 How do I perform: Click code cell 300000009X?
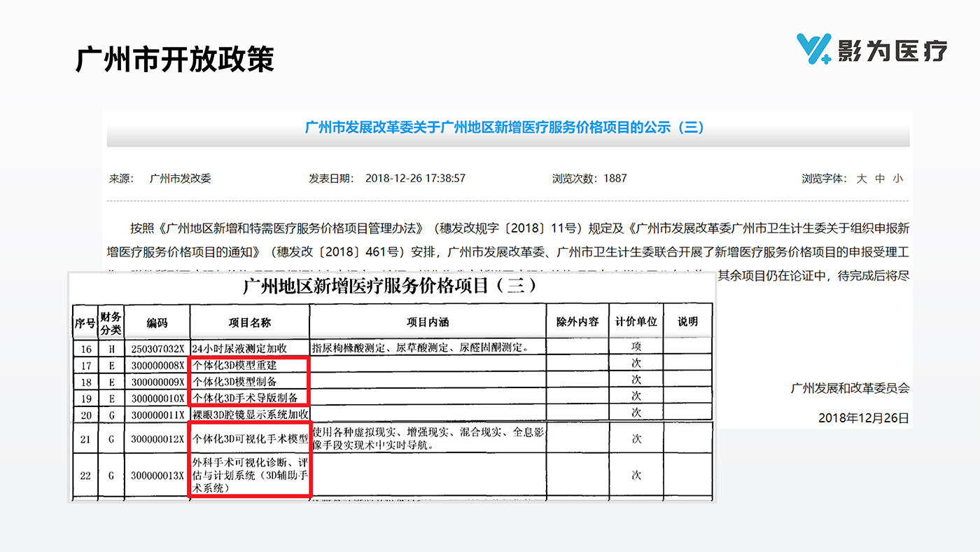pos(157,382)
